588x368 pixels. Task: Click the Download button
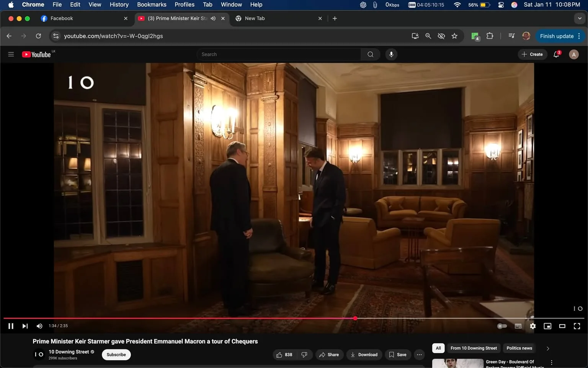click(364, 355)
